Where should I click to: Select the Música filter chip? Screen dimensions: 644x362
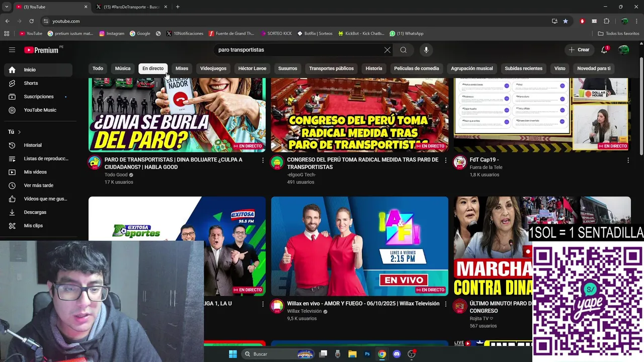tap(123, 68)
